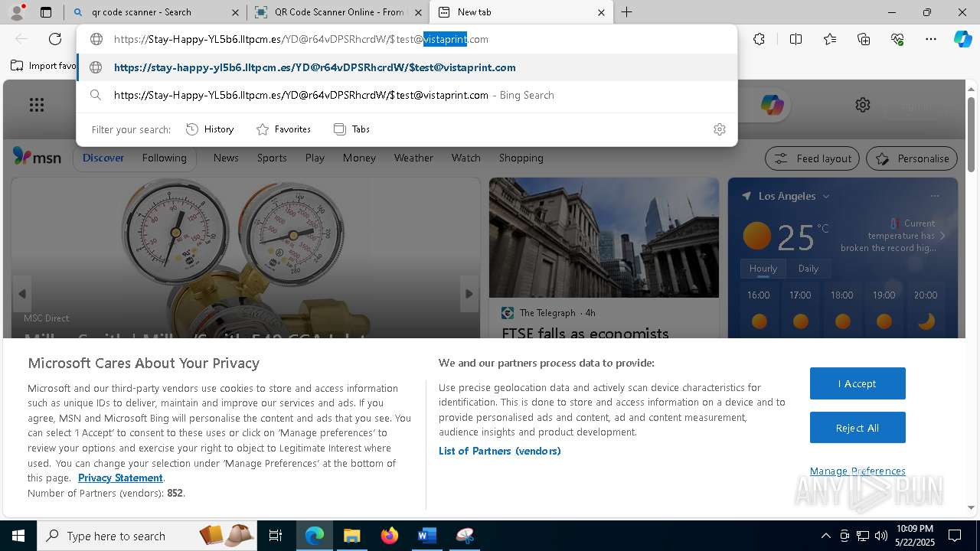Viewport: 980px width, 551px height.
Task: Accept cookies with I Accept
Action: point(857,383)
